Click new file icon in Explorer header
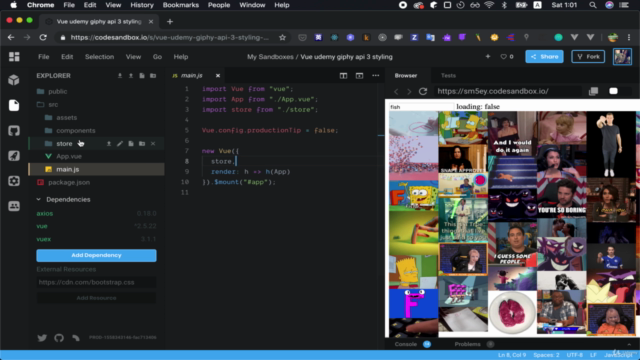The image size is (640, 360). [x=142, y=76]
